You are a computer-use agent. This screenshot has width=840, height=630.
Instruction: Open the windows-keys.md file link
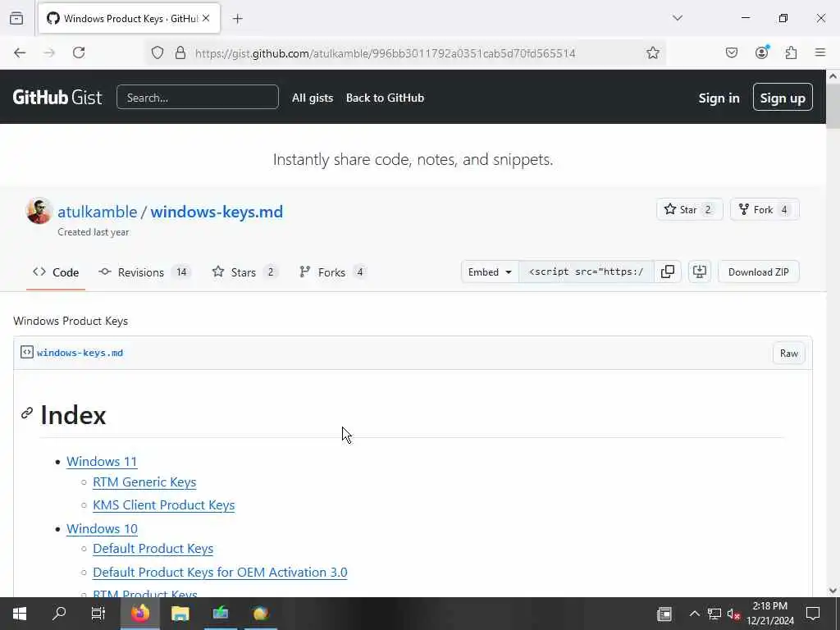80,353
